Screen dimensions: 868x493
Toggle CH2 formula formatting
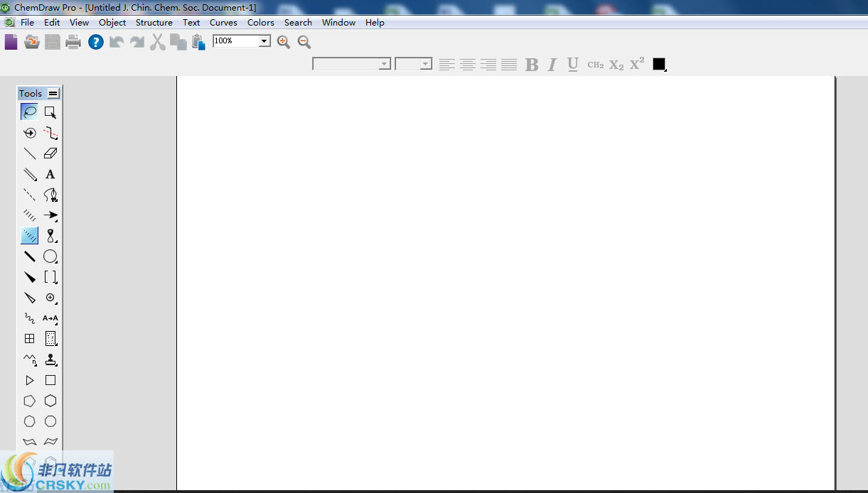(x=596, y=65)
